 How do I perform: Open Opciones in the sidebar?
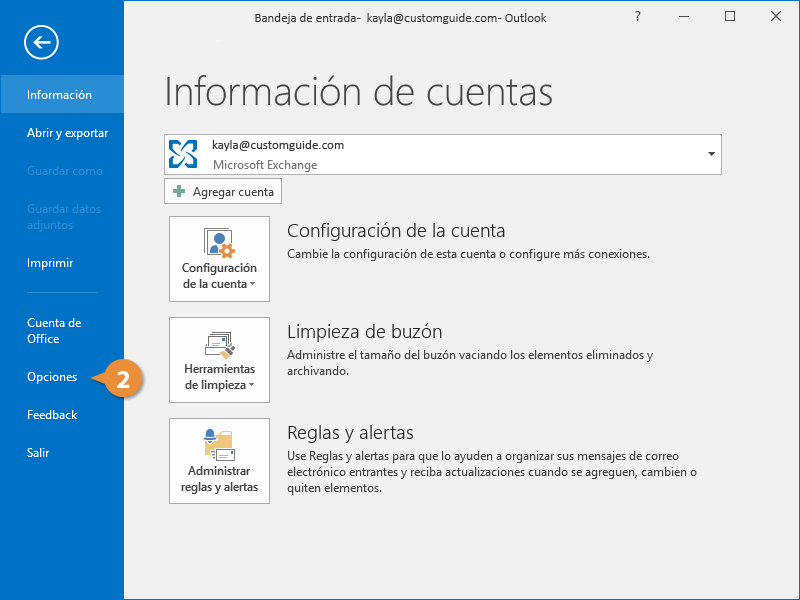point(52,377)
